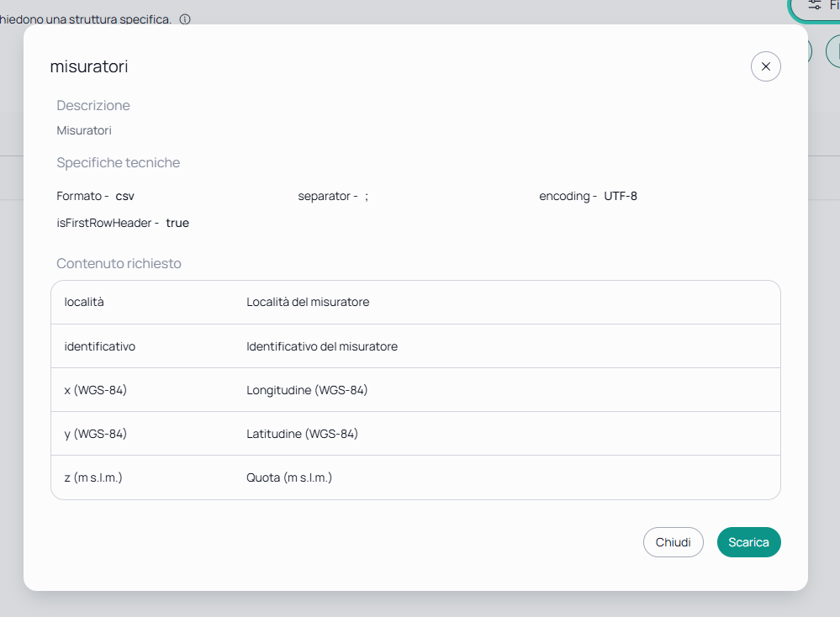Click the 'Identificativo del misuratore' description text
Screen dimensions: 840x617
(x=322, y=346)
